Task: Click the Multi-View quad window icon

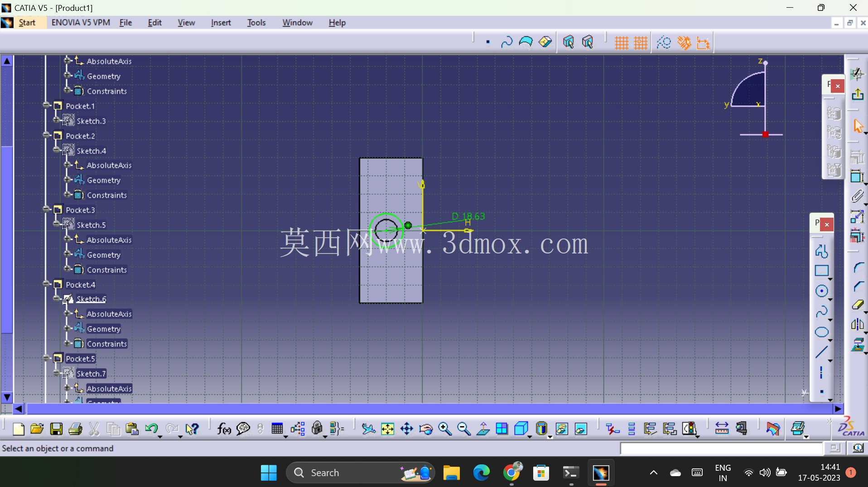Action: pos(502,429)
